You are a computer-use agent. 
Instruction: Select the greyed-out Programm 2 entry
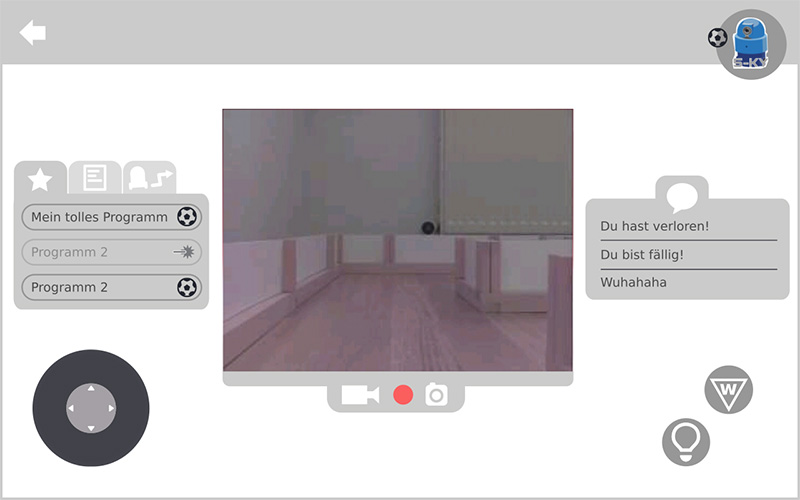tap(99, 252)
